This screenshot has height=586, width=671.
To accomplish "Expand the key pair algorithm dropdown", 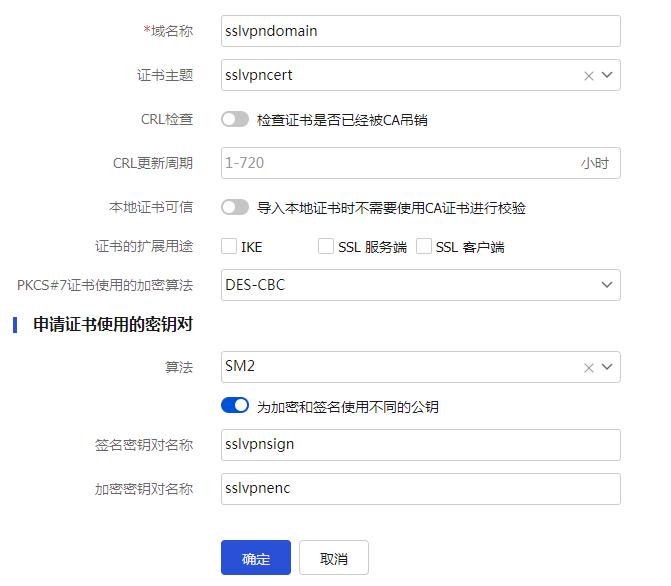I will point(607,368).
